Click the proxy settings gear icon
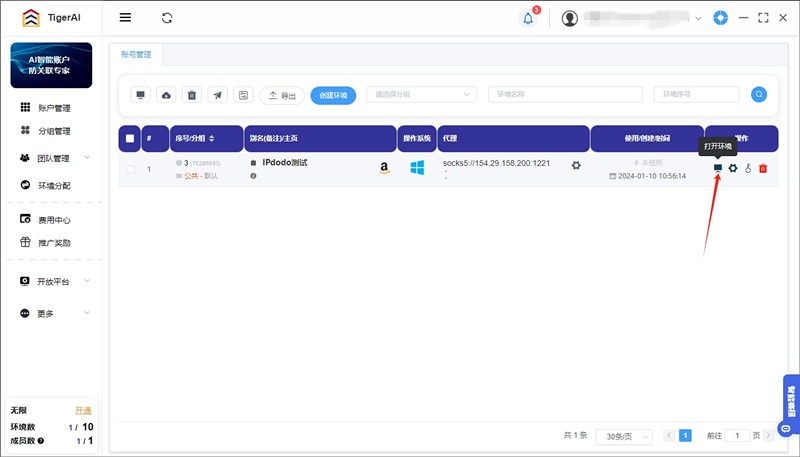Viewport: 800px width, 457px height. (x=576, y=165)
